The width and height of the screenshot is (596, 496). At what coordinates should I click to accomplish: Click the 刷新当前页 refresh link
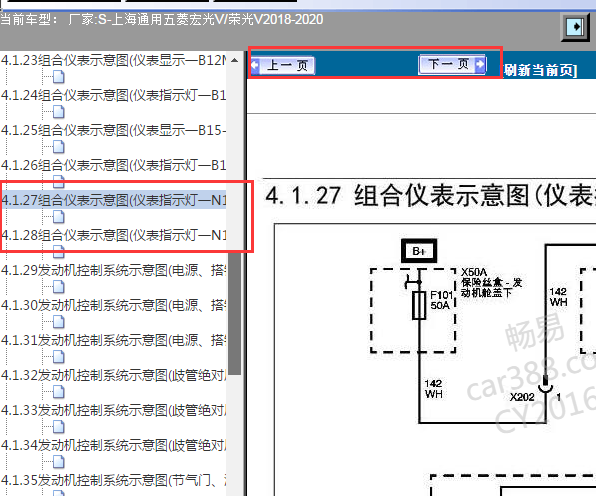point(541,70)
